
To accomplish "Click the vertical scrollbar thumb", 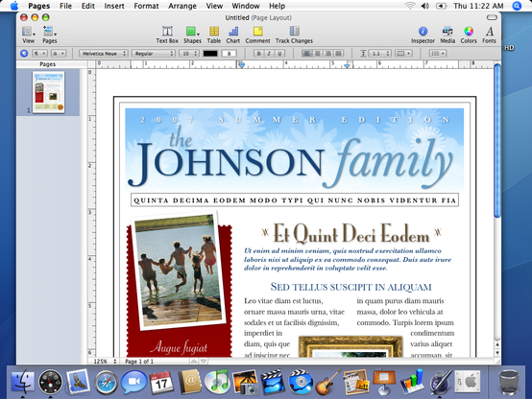I will 497,141.
